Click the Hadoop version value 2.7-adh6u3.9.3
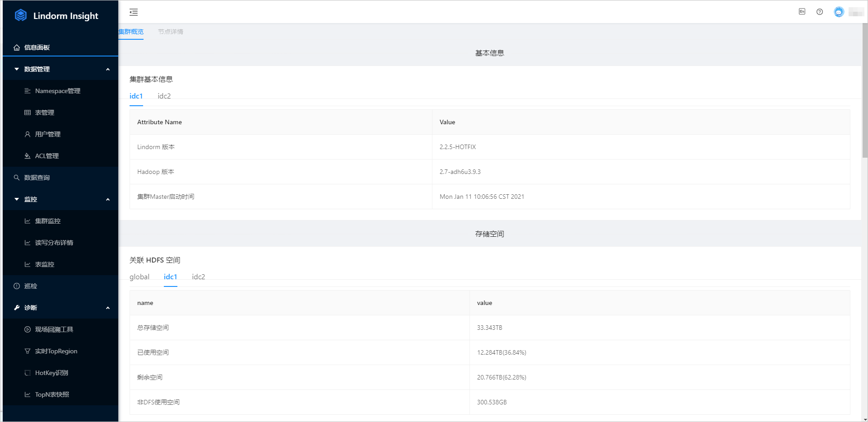The image size is (868, 422). [x=460, y=172]
